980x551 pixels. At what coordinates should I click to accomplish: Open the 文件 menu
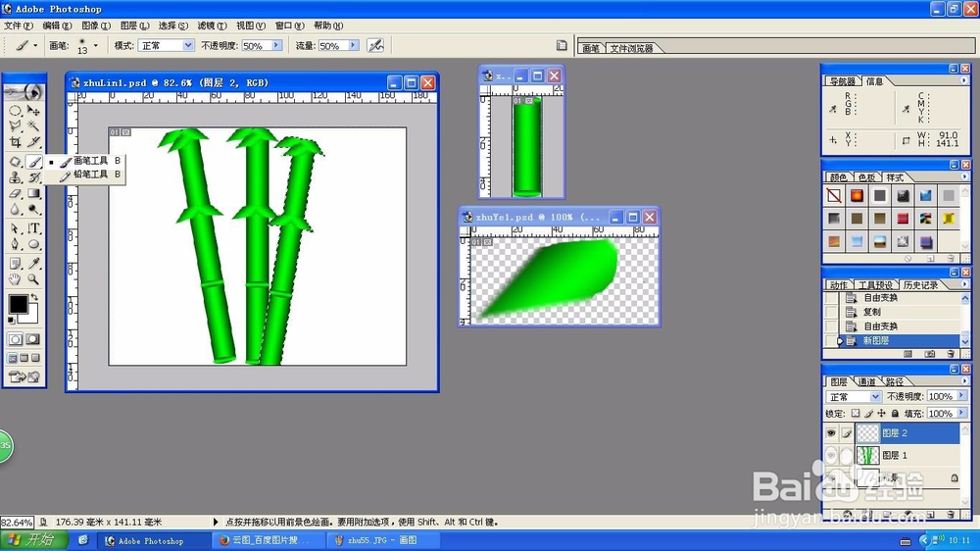pos(18,25)
